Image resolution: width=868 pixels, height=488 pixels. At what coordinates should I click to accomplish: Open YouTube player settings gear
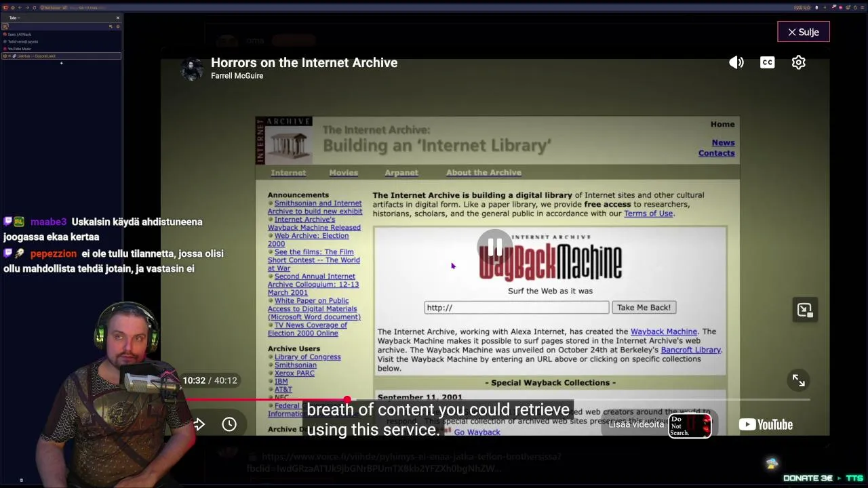click(798, 62)
